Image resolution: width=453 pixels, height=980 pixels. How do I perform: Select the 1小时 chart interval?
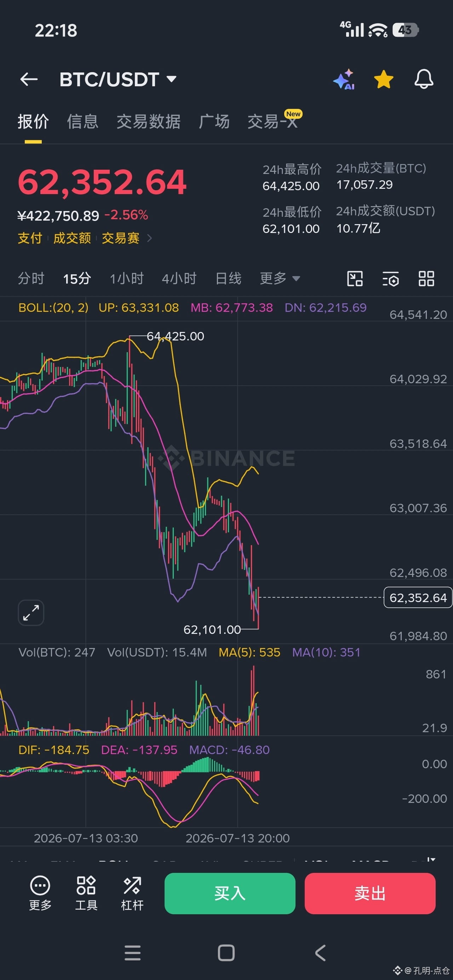click(126, 279)
